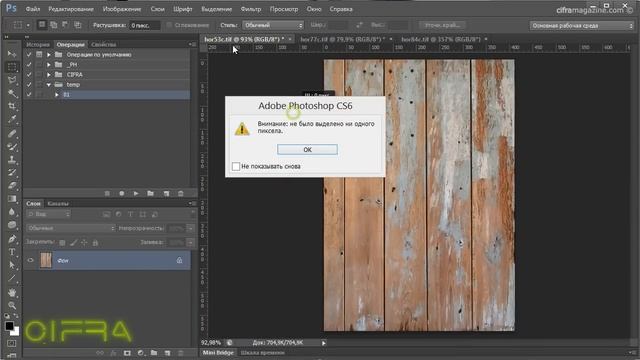The width and height of the screenshot is (640, 360).
Task: Select the Healing Brush tool
Action: click(x=12, y=133)
